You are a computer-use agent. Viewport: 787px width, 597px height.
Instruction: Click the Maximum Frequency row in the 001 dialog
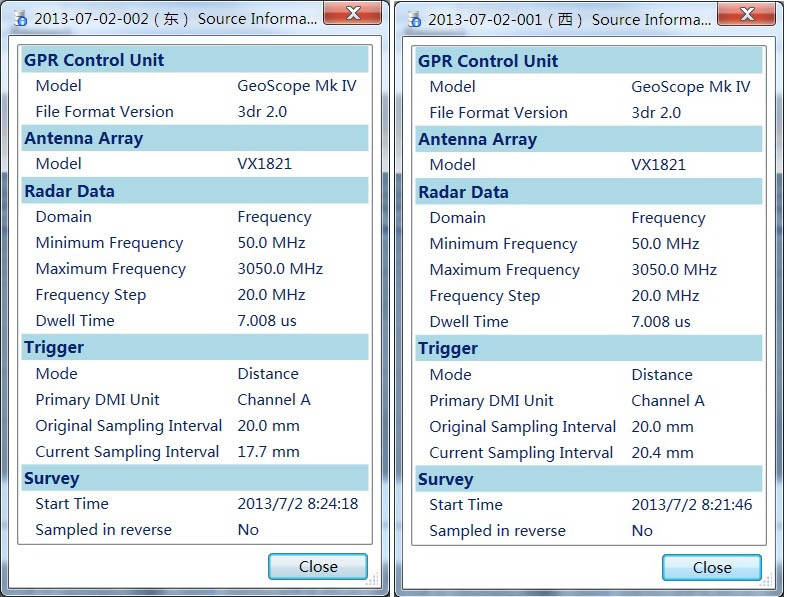tap(504, 269)
